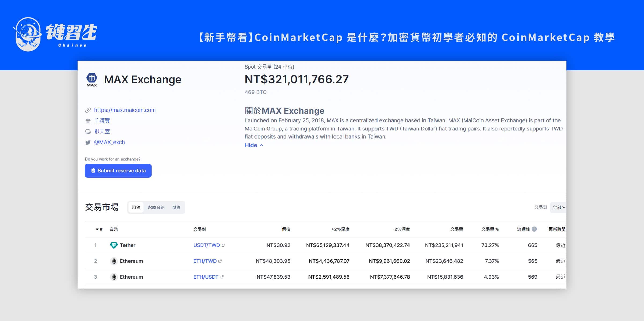Sort by the # column arrow
This screenshot has height=321, width=644.
[x=97, y=229]
